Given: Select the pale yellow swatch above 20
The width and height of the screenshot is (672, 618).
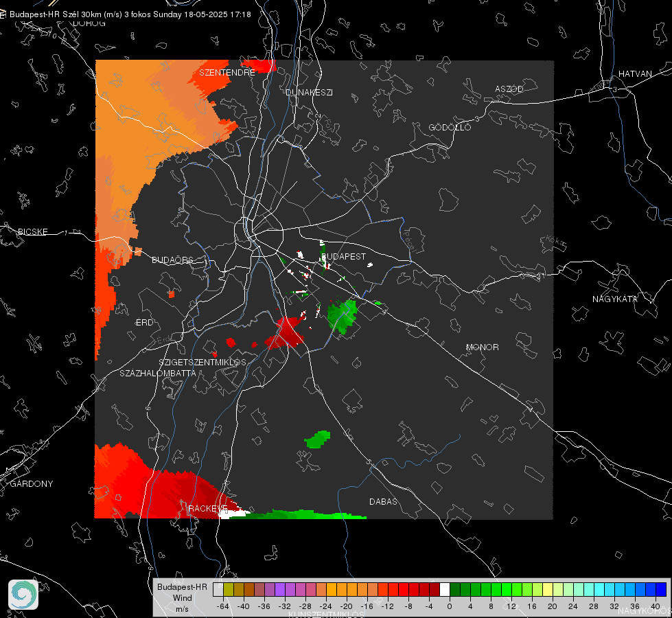Looking at the screenshot, I should pos(548,589).
